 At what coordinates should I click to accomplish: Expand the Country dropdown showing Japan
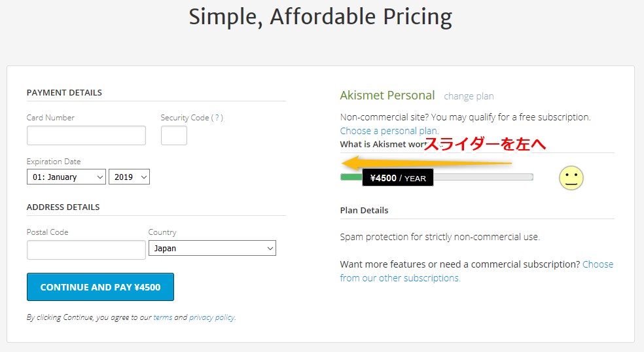212,249
